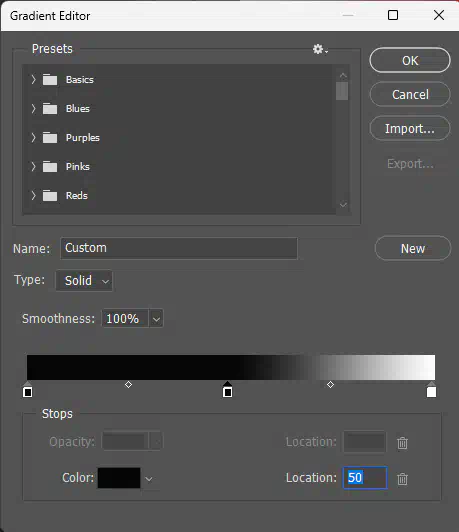Click the right midpoint diamond marker

click(330, 384)
